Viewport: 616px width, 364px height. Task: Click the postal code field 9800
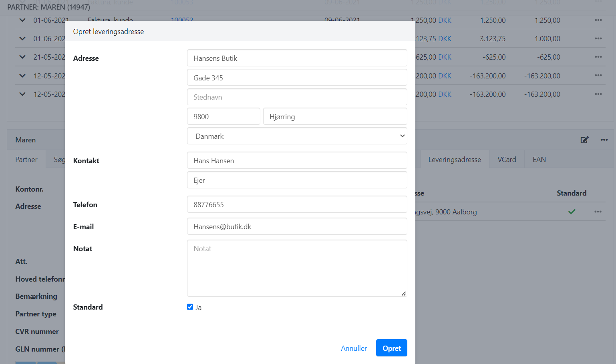point(223,116)
